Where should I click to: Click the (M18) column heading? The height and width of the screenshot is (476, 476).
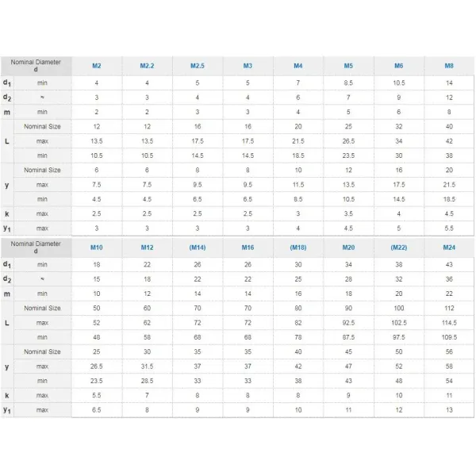(298, 248)
